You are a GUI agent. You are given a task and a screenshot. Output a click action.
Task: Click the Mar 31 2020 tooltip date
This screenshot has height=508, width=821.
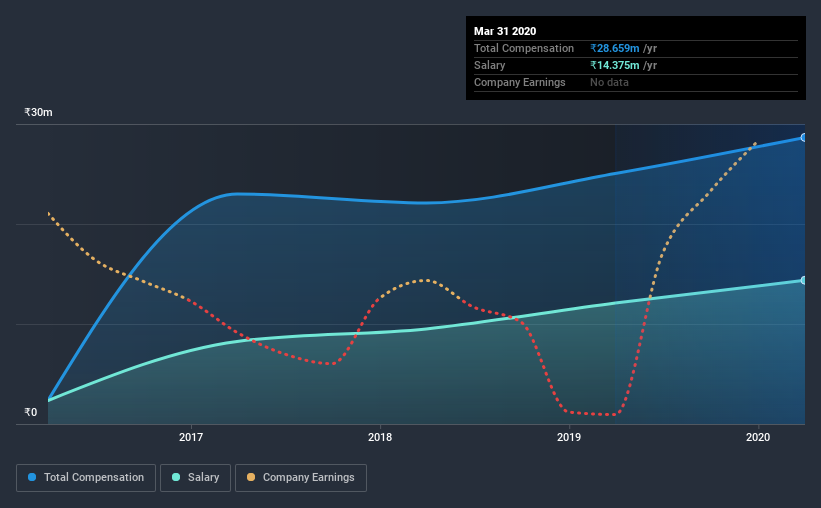pos(505,31)
